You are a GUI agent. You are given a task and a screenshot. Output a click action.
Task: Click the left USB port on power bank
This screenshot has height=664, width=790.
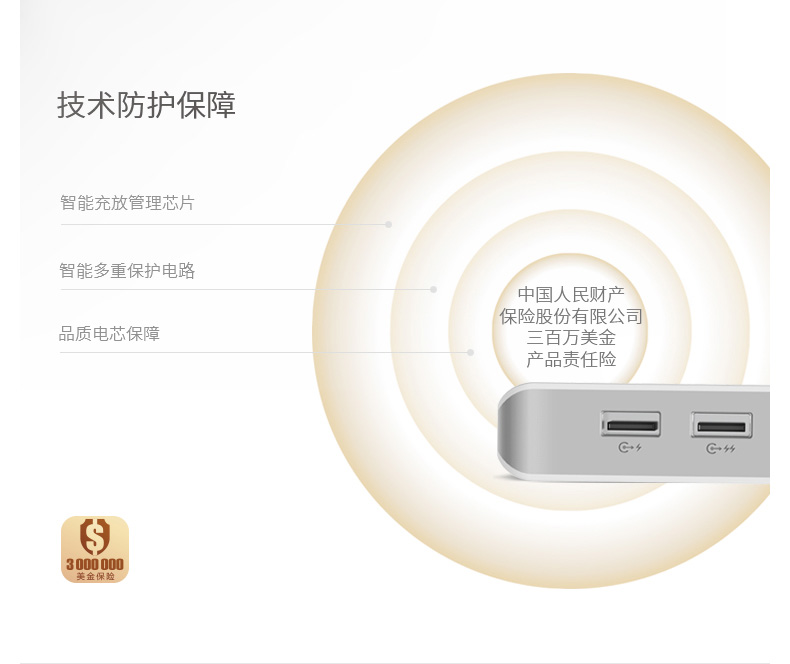tap(630, 424)
